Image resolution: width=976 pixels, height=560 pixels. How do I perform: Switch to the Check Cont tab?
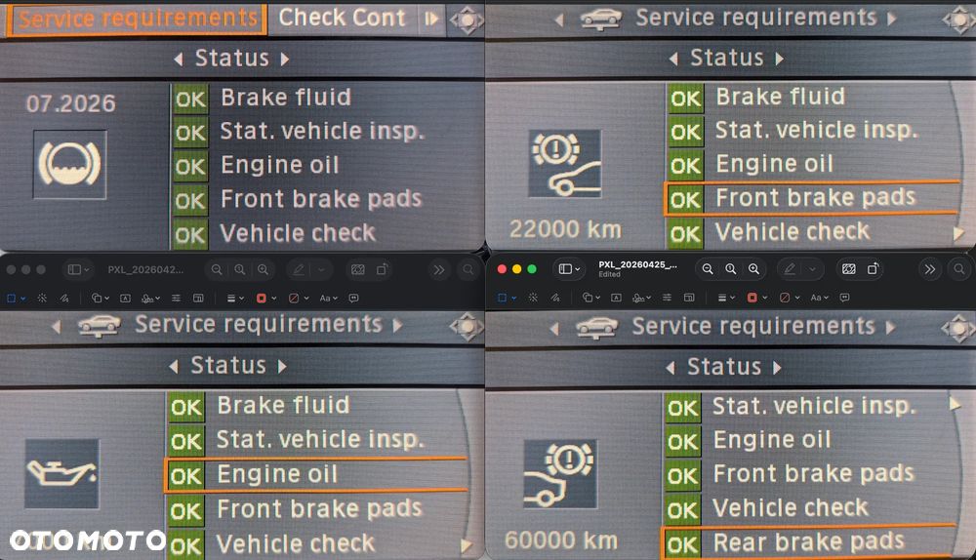(x=342, y=18)
